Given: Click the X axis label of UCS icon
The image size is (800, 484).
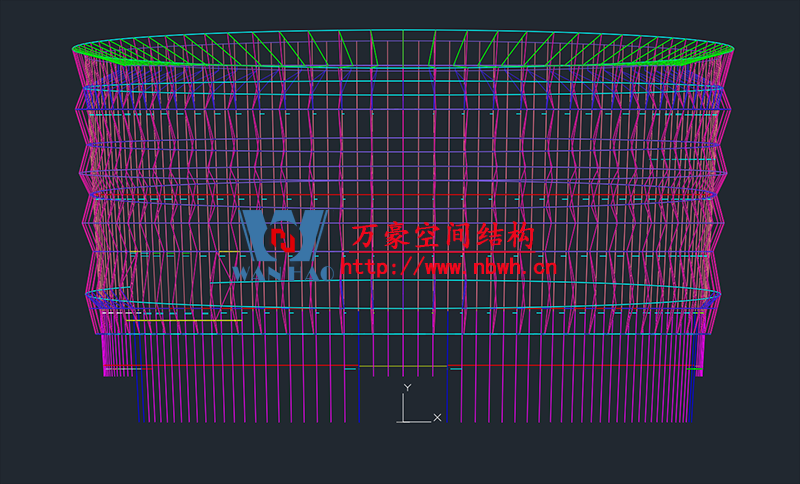Looking at the screenshot, I should coord(437,417).
